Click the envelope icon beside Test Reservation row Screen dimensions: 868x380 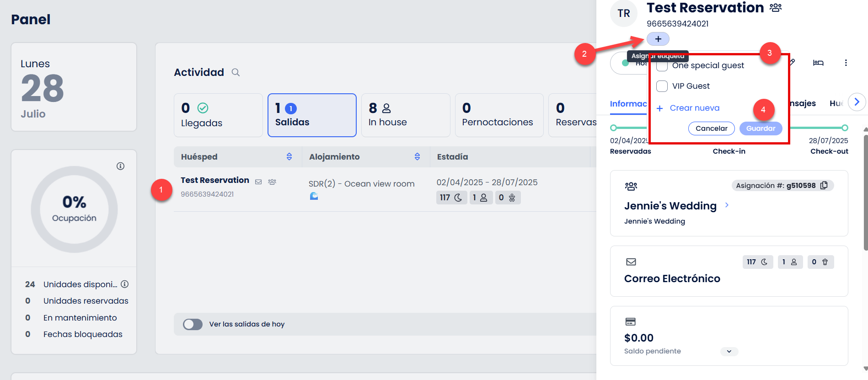pos(258,182)
